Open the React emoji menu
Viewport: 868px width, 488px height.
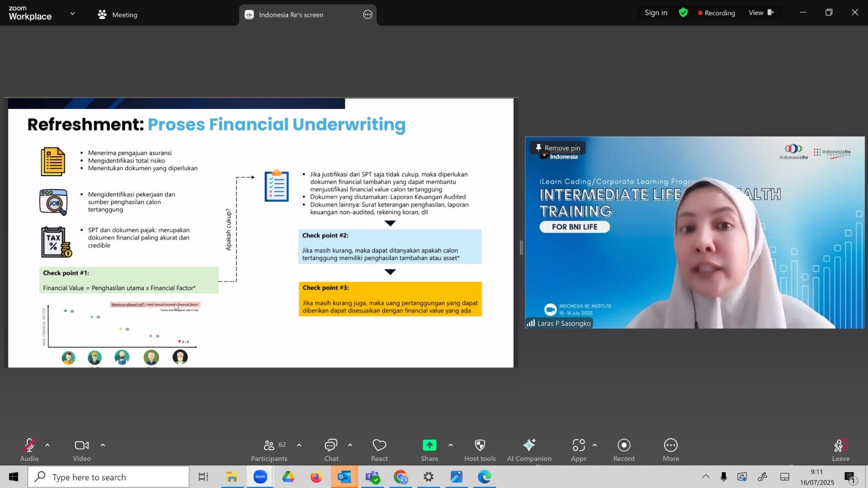[x=379, y=451]
